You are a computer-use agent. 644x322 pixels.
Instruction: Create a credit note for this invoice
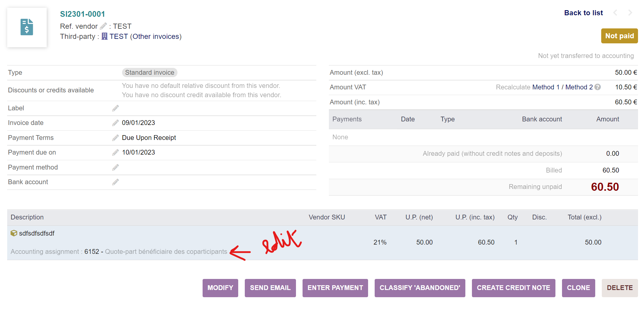[x=514, y=288]
